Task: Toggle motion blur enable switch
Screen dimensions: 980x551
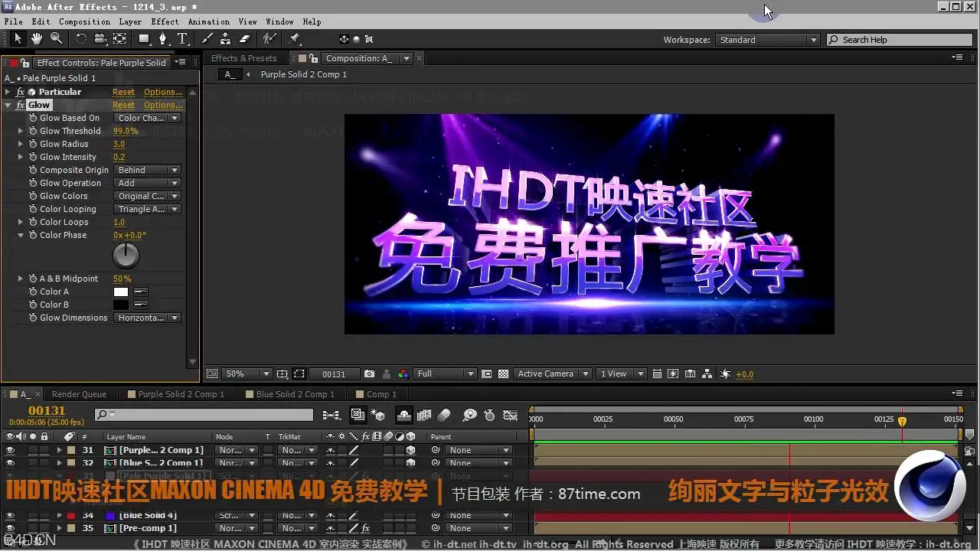Action: pyautogui.click(x=444, y=415)
